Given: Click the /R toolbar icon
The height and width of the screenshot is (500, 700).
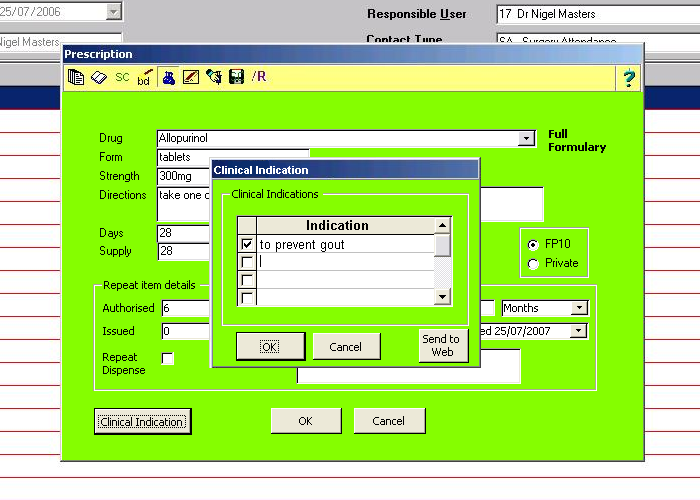Looking at the screenshot, I should 259,77.
